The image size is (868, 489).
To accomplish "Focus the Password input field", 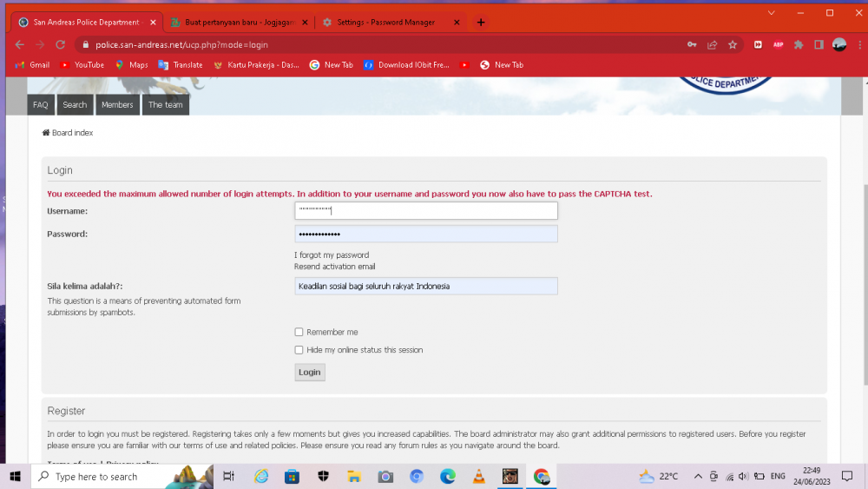I will pyautogui.click(x=425, y=234).
